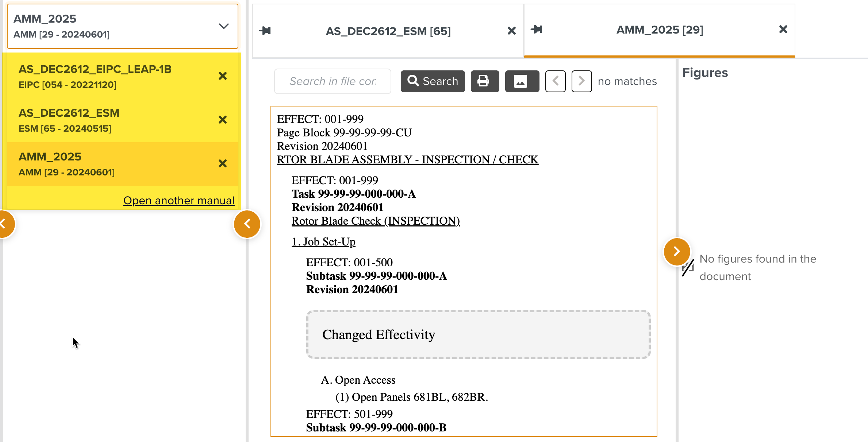The image size is (868, 442).
Task: Pin the AS_DEC2612_ESM tab
Action: click(x=265, y=31)
